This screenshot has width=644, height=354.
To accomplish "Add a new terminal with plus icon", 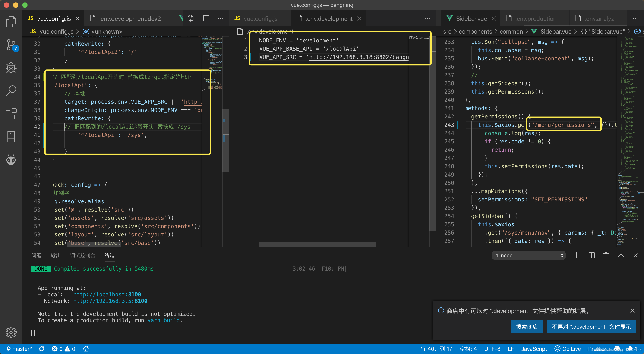I will (x=576, y=255).
